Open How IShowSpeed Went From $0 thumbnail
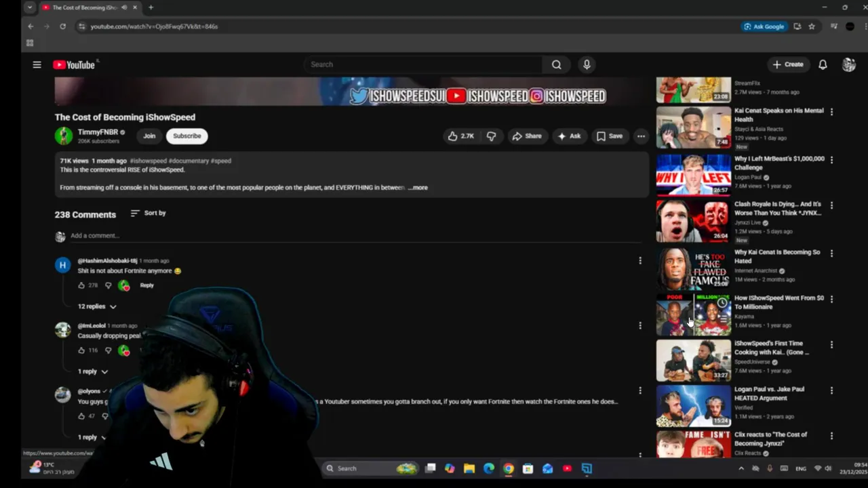The image size is (868, 488). point(693,315)
